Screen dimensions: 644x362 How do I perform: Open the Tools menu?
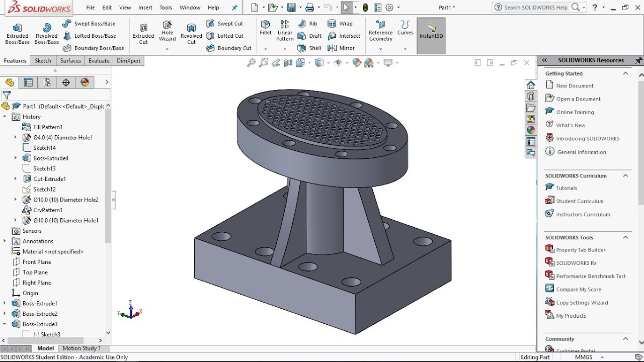tap(166, 8)
